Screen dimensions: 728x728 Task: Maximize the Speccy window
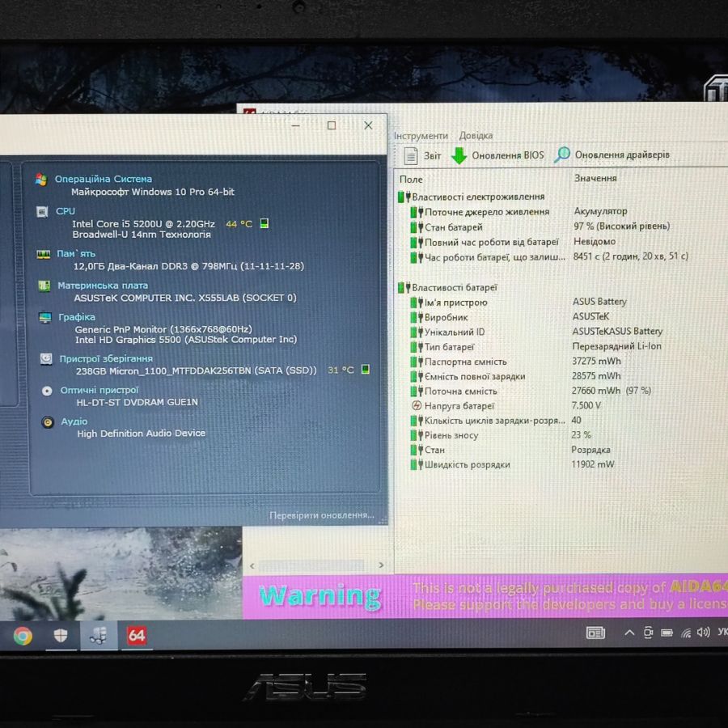coord(332,125)
